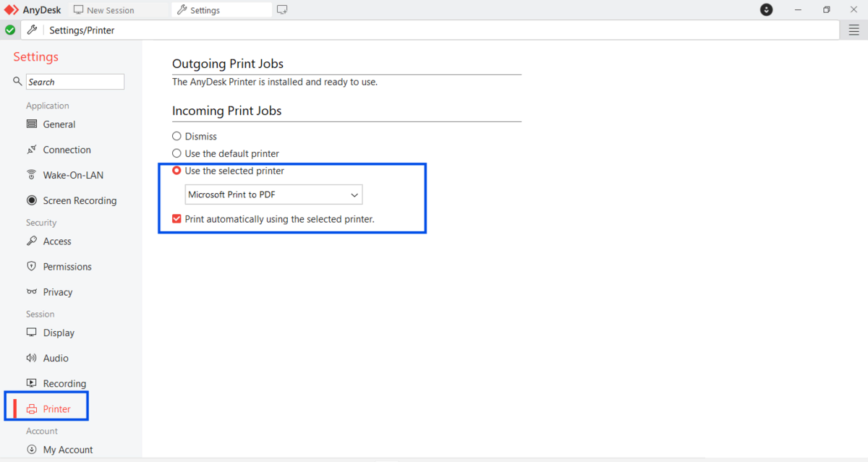This screenshot has height=462, width=868.
Task: Open My Account settings
Action: [x=67, y=450]
